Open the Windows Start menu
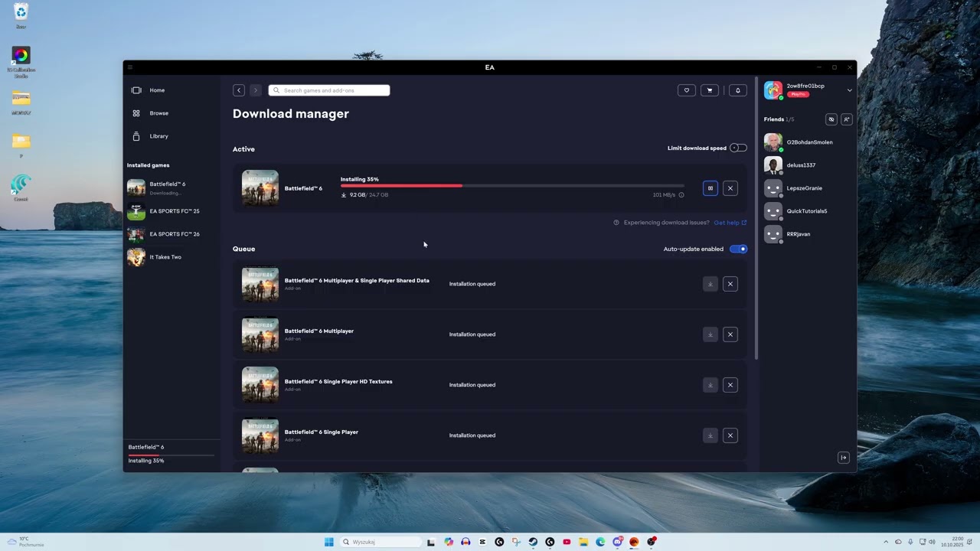 point(329,542)
